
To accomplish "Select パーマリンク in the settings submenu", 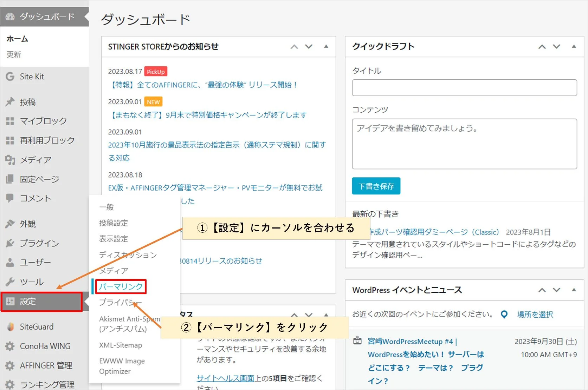I will tap(121, 286).
